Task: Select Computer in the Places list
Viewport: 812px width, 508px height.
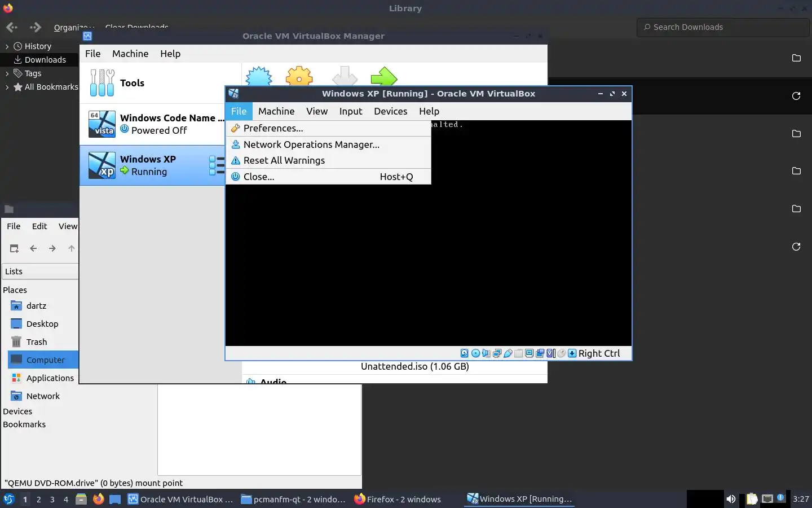Action: point(43,360)
